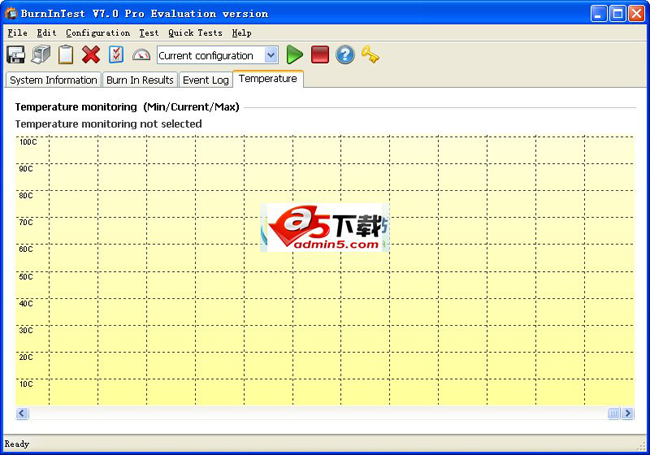The image size is (650, 455).
Task: Open the Quick Tests menu
Action: tap(195, 33)
